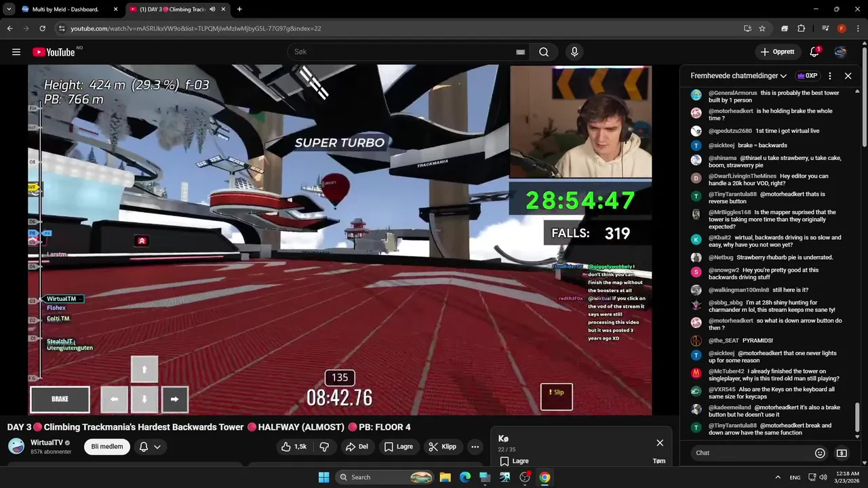Screen dimensions: 868x488
Task: Reload the current page
Action: [42, 28]
